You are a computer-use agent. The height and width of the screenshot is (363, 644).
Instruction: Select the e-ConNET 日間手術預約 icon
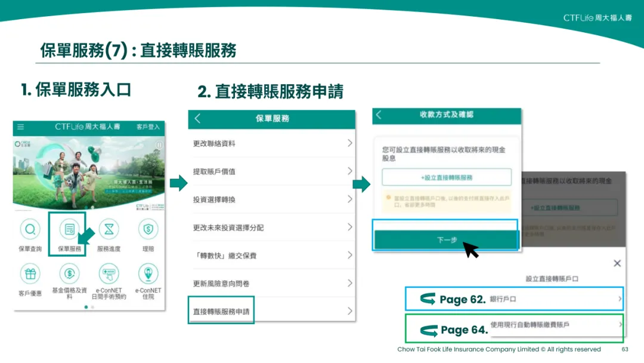(109, 273)
